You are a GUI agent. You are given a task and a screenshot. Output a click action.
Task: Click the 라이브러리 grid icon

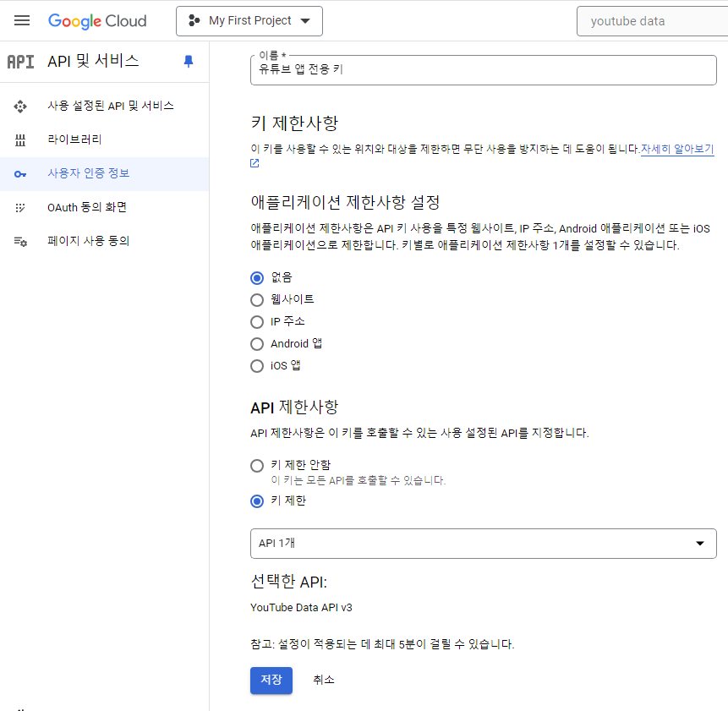click(20, 139)
